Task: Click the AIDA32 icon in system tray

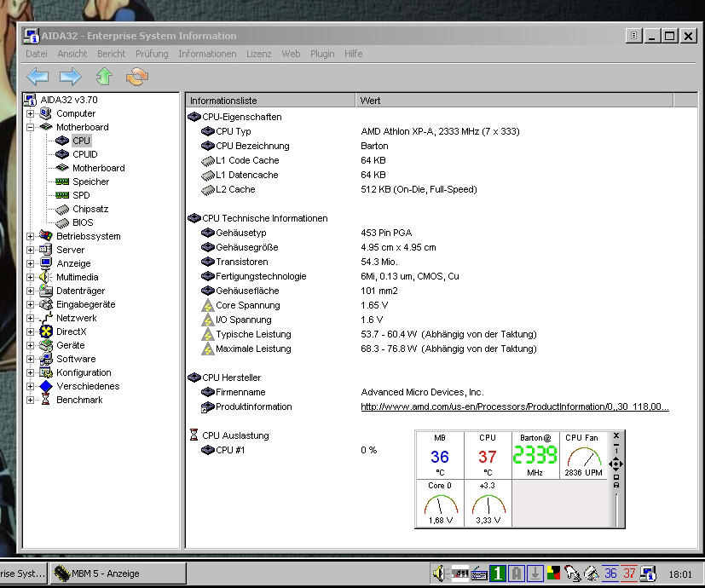Action: tap(649, 574)
